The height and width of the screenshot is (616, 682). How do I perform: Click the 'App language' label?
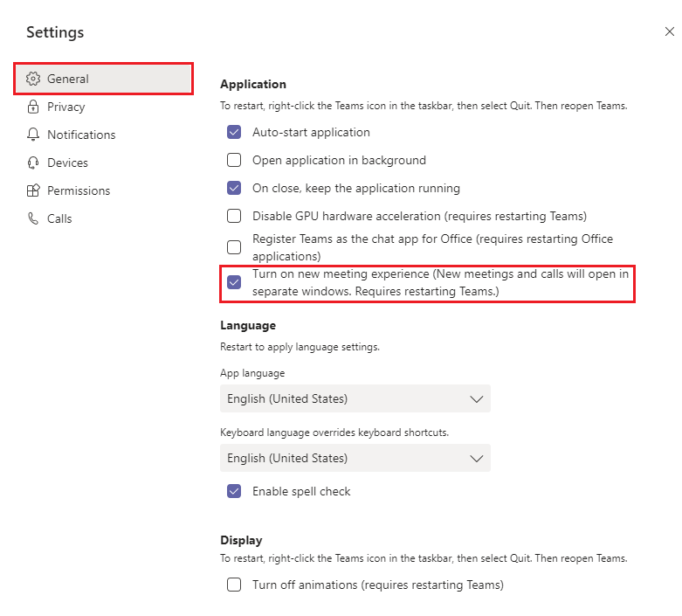click(x=252, y=373)
